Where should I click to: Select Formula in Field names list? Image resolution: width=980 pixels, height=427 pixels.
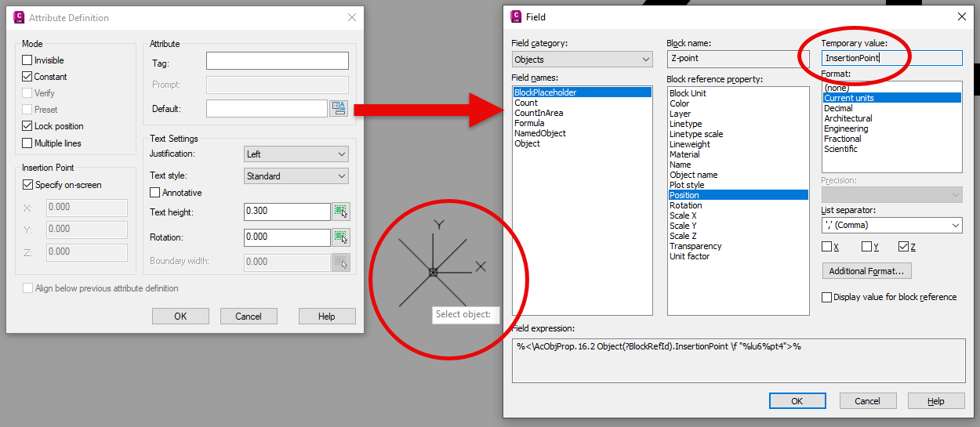(x=529, y=123)
